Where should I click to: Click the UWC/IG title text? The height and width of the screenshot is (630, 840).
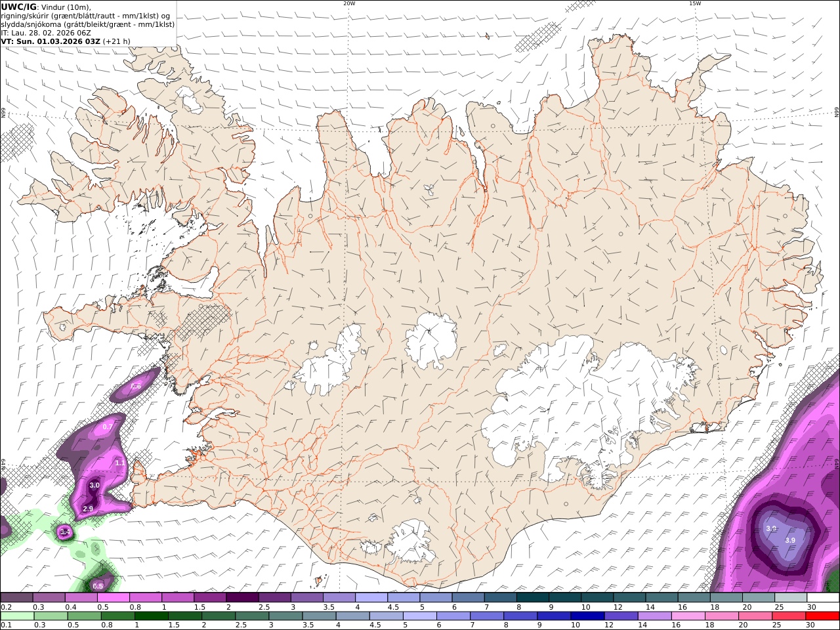(19, 7)
